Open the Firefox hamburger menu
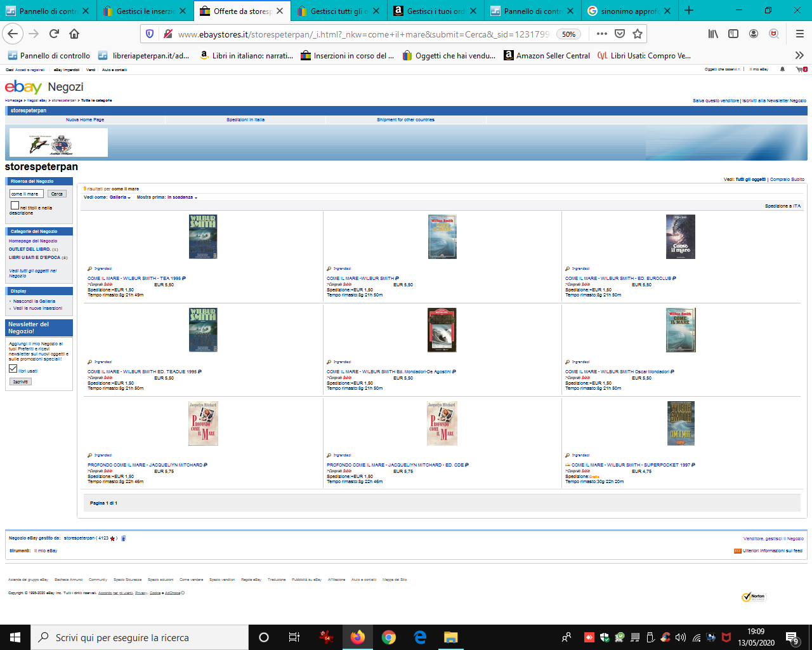Image resolution: width=812 pixels, height=650 pixels. point(799,34)
